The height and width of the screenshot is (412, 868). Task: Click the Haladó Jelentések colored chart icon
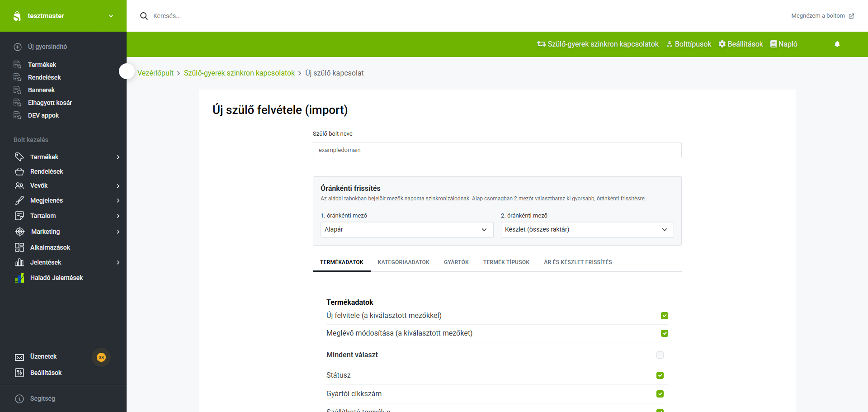pyautogui.click(x=19, y=278)
